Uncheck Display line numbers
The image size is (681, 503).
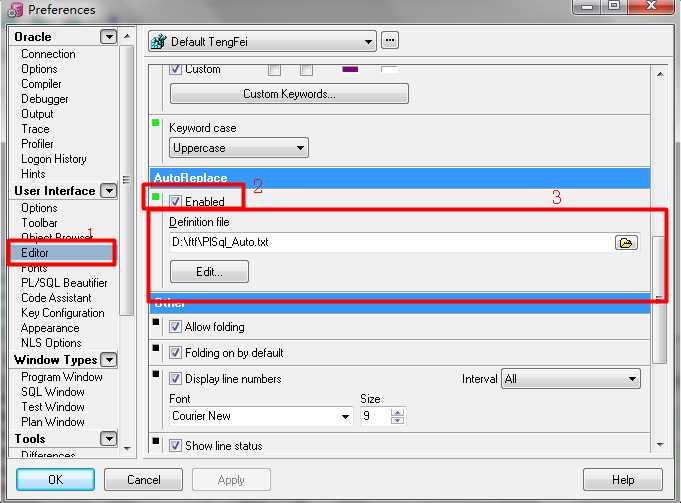pyautogui.click(x=175, y=378)
